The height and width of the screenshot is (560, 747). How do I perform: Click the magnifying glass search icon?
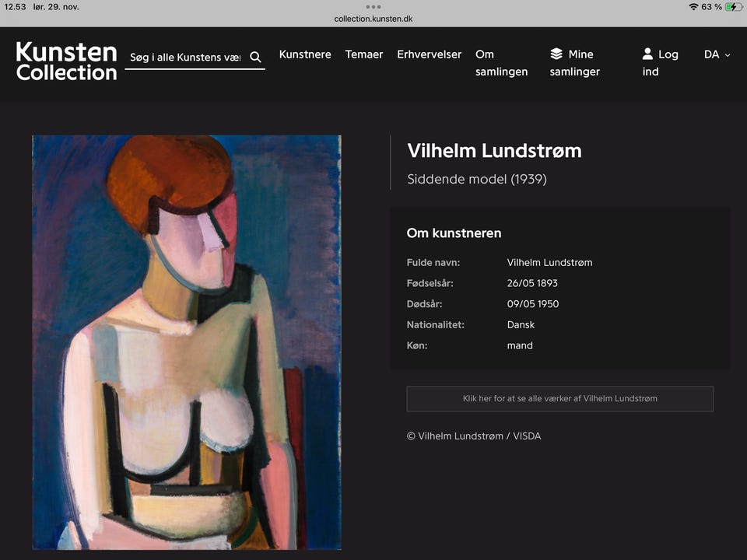[255, 56]
